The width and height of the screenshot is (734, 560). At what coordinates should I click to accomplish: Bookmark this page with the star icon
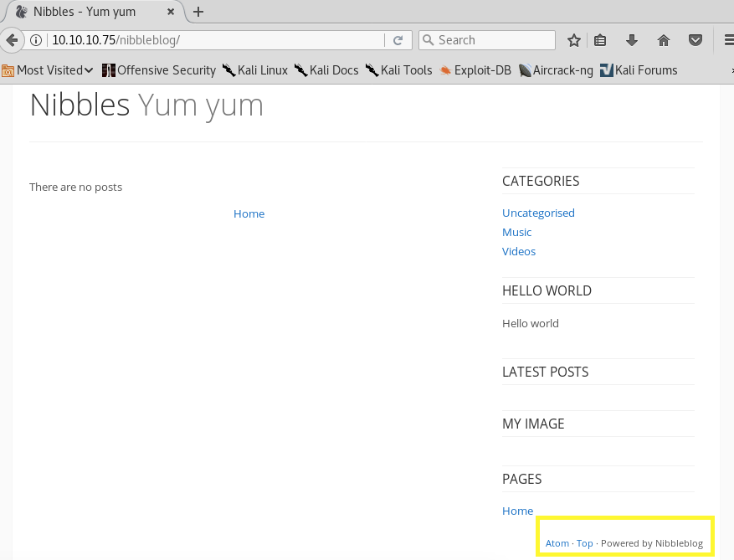[x=574, y=40]
